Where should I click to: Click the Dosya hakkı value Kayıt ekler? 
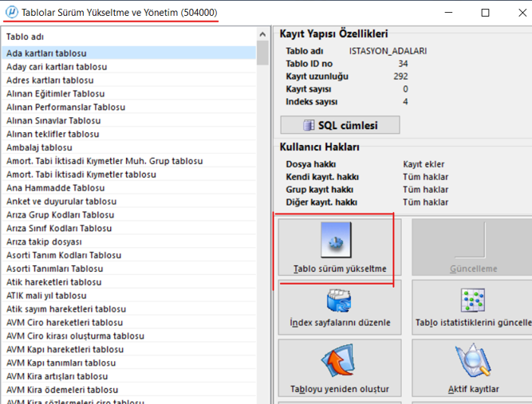click(x=424, y=164)
